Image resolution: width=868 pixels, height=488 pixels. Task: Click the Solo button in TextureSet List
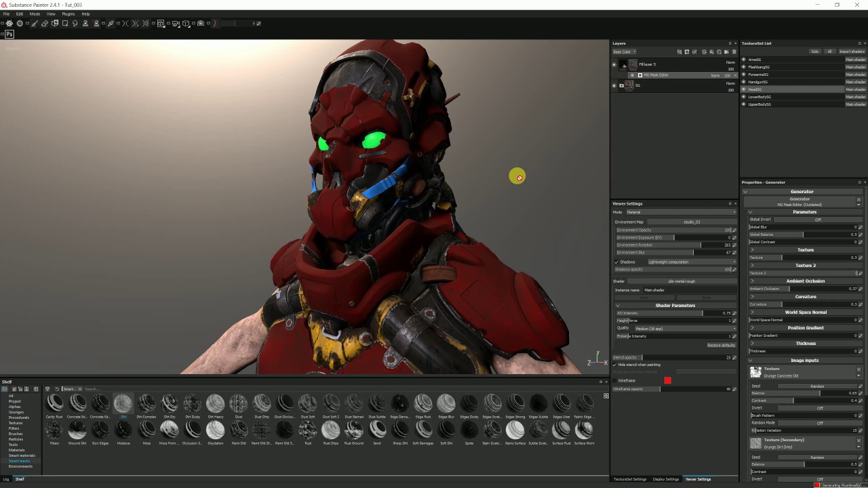[815, 52]
